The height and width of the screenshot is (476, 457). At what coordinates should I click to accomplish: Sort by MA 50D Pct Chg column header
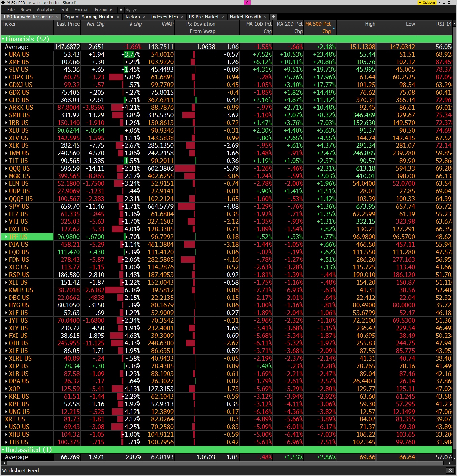coord(318,27)
